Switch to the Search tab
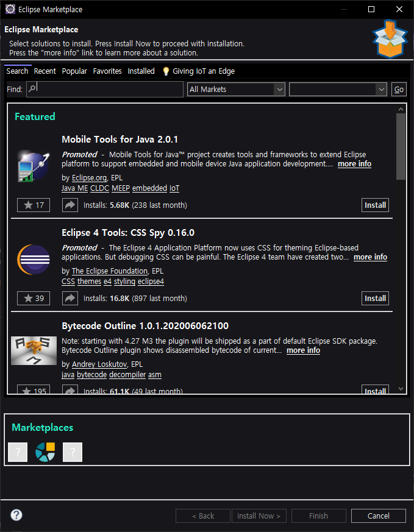Viewport: 414px width, 532px height. pyautogui.click(x=17, y=71)
